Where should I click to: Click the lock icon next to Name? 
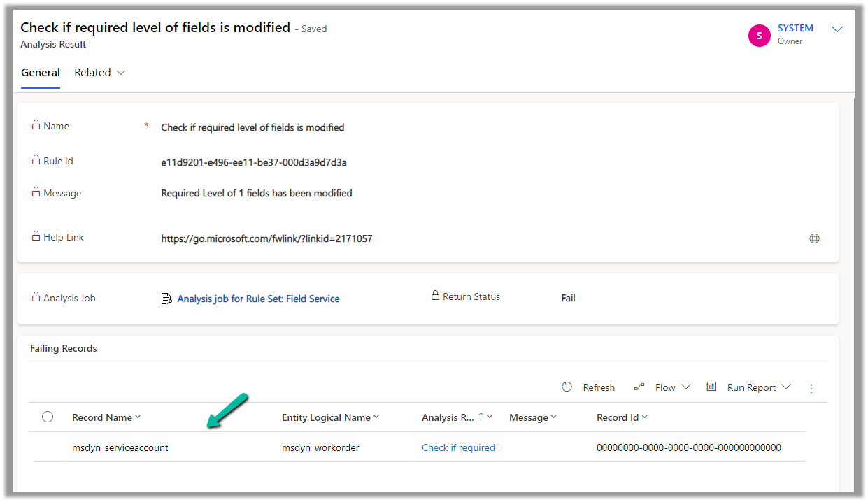click(x=36, y=125)
